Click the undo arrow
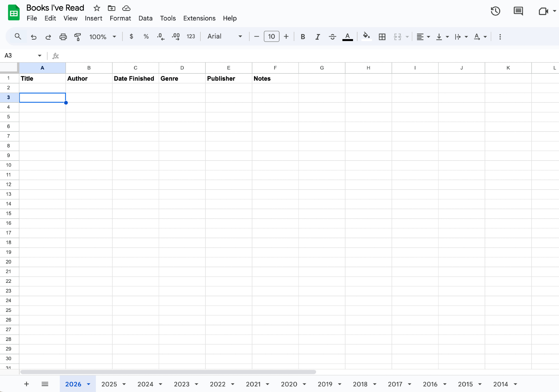 pos(34,37)
